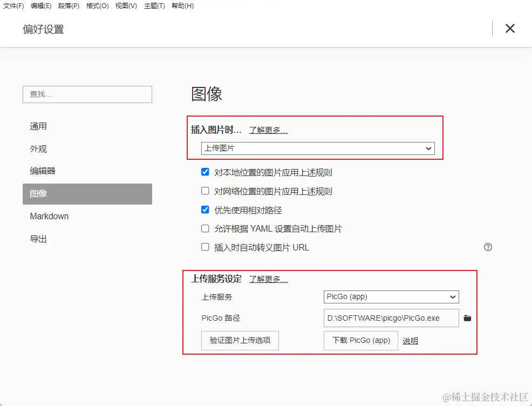Viewport: 532px width, 406px height.
Task: Click 验证图片上传选项 button
Action: (x=240, y=341)
